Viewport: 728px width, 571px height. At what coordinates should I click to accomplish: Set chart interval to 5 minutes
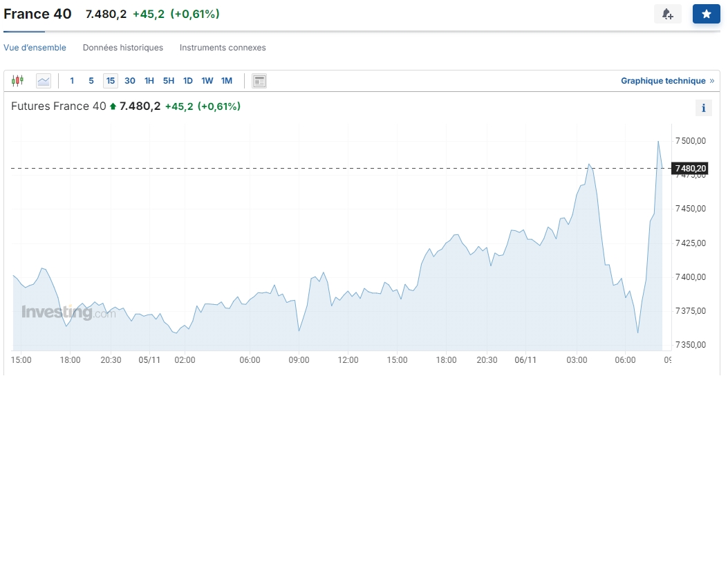(x=91, y=81)
